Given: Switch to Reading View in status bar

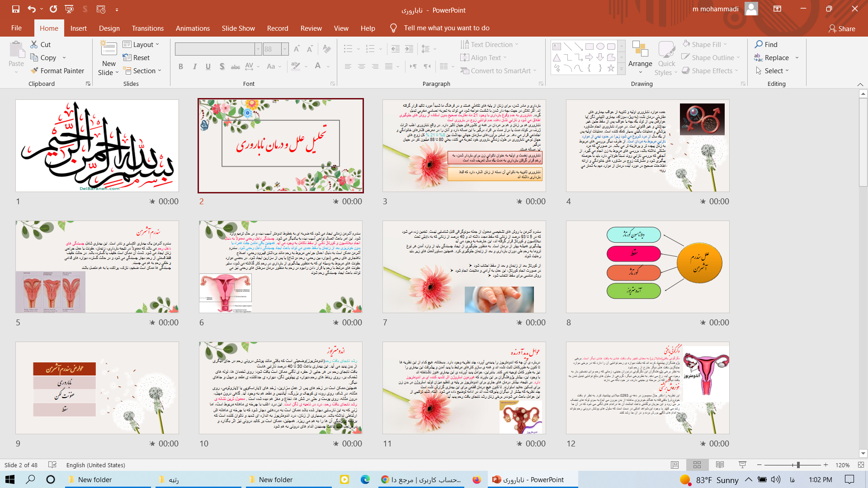Looking at the screenshot, I should 720,465.
